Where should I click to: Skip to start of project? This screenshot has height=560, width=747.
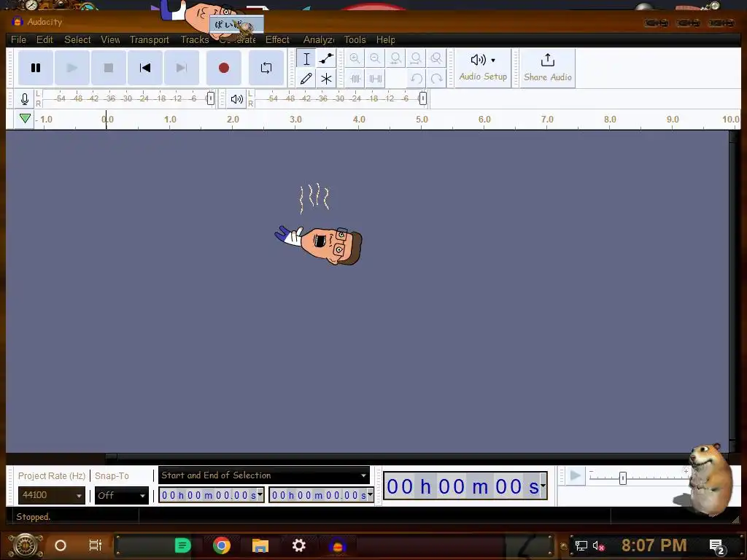145,68
